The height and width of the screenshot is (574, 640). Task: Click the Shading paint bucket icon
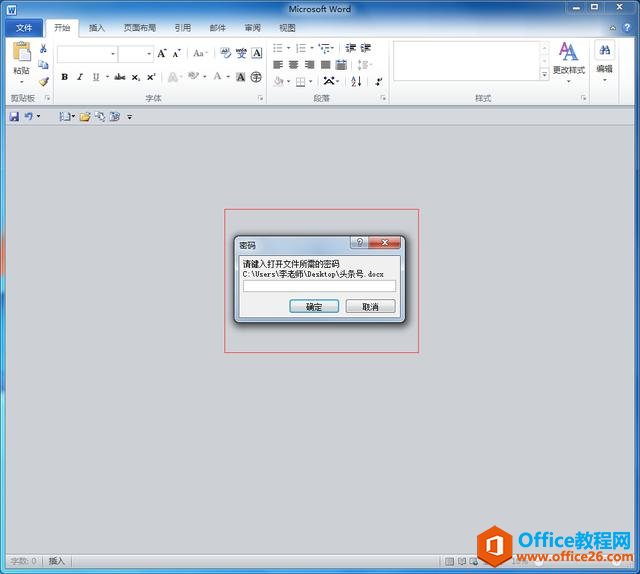(x=279, y=81)
